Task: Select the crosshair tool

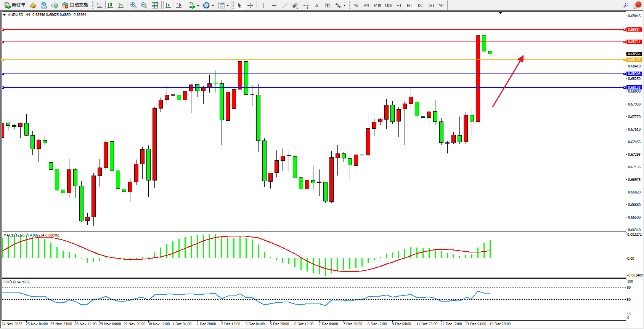Action: [x=250, y=5]
